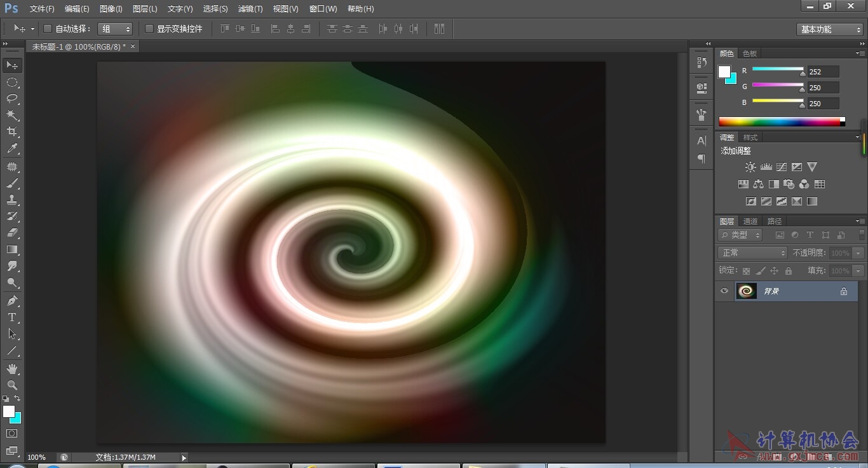Switch to the 通道 tab
This screenshot has width=868, height=468.
click(750, 221)
